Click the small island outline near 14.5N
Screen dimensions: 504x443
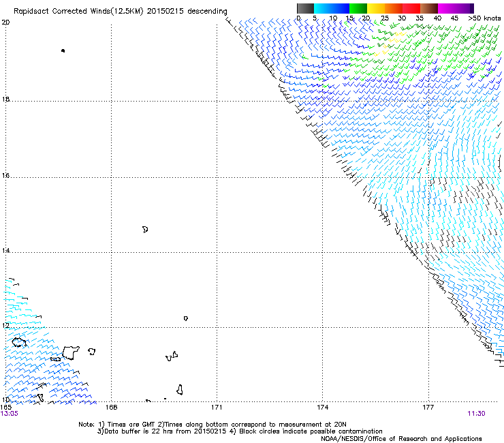point(145,230)
